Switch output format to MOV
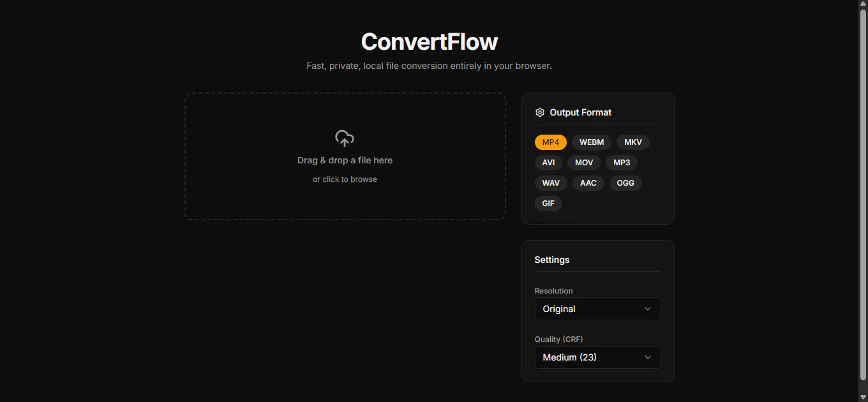The width and height of the screenshot is (868, 402). tap(584, 163)
